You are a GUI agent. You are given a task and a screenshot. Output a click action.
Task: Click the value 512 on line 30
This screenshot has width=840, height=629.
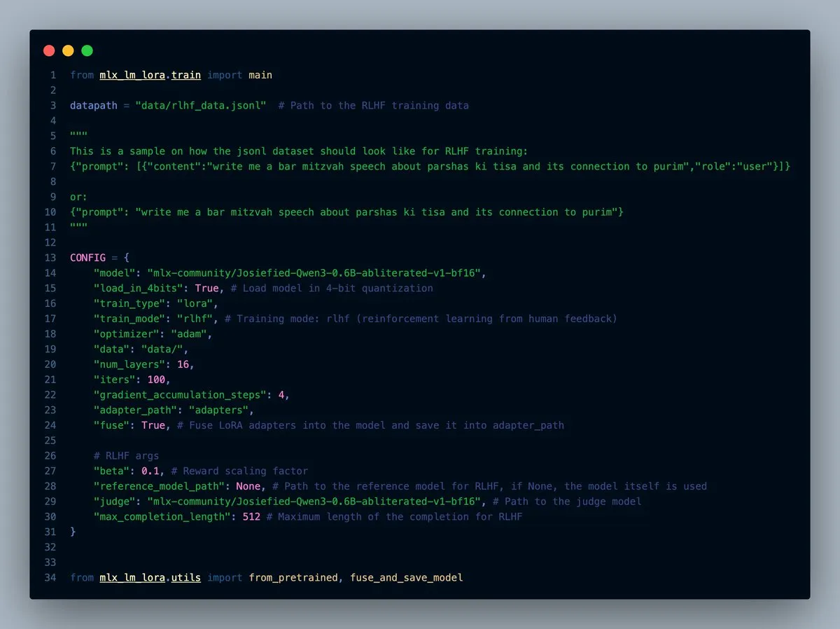tap(251, 517)
